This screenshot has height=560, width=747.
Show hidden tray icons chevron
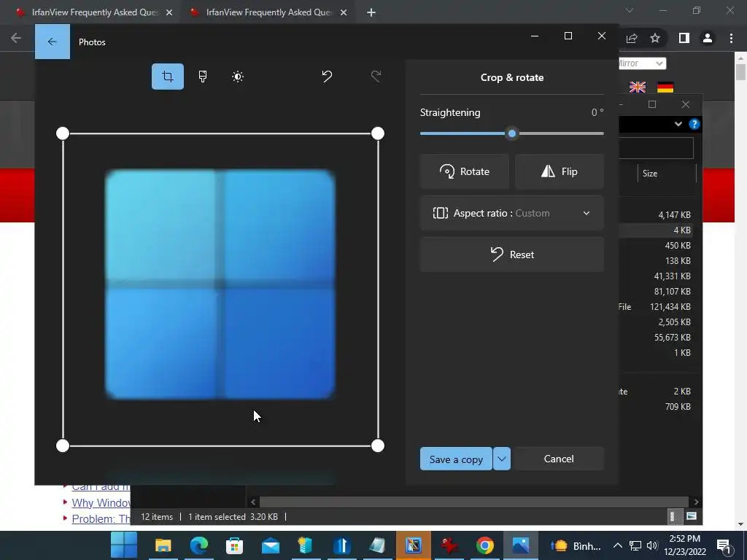617,545
